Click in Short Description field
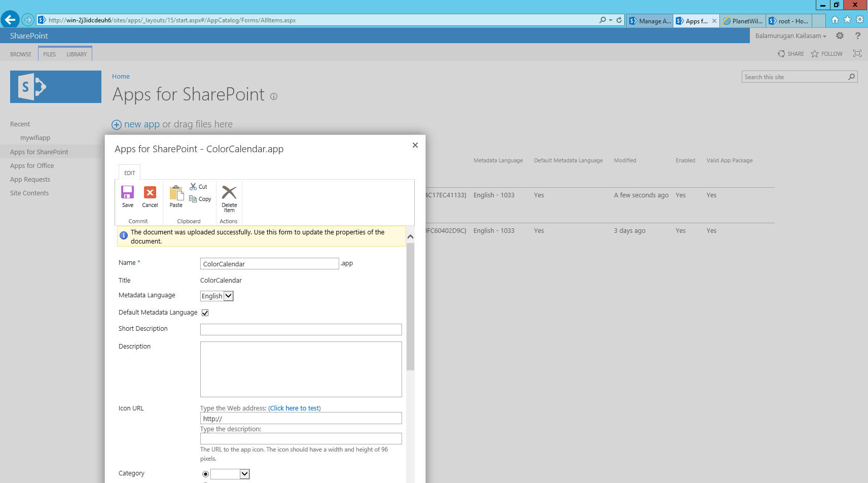Viewport: 868px width, 483px height. 301,330
